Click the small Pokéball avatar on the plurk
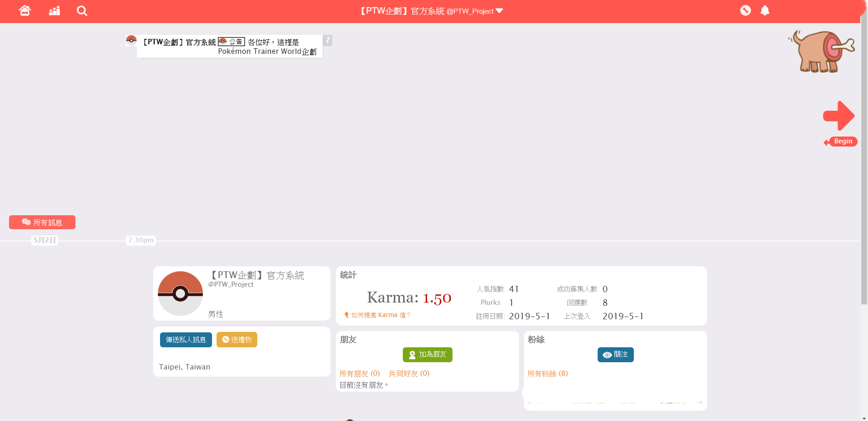Viewport: 868px width, 421px height. (131, 40)
